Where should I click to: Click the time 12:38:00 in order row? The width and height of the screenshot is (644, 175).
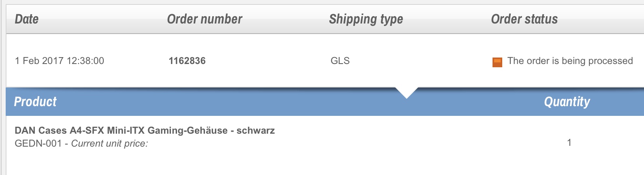click(85, 61)
